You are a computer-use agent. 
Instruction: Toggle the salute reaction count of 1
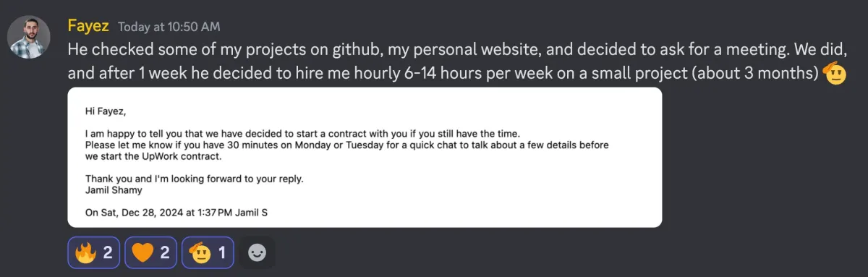point(221,252)
